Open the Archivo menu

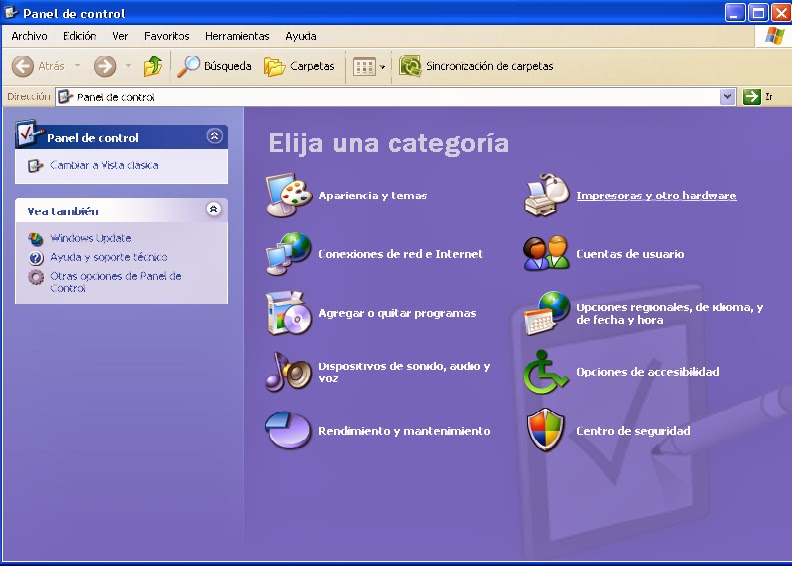pyautogui.click(x=29, y=36)
